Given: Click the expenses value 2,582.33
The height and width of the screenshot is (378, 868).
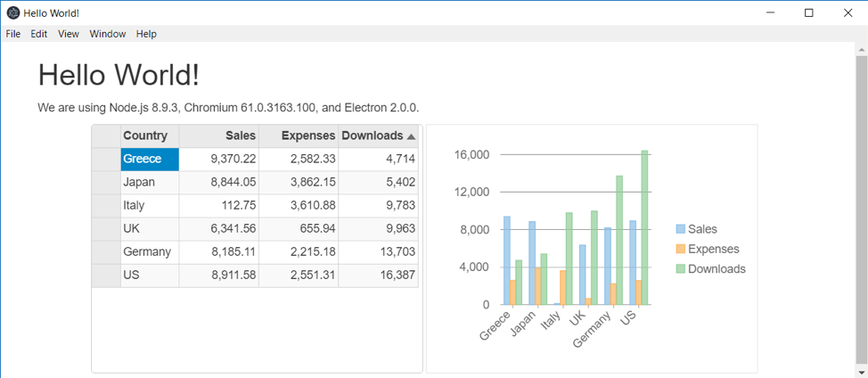Looking at the screenshot, I should click(x=299, y=160).
